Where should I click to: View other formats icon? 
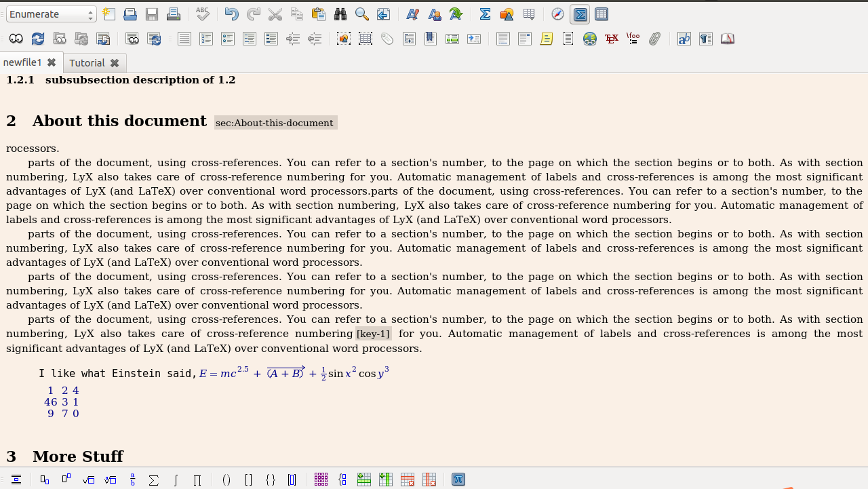point(132,39)
